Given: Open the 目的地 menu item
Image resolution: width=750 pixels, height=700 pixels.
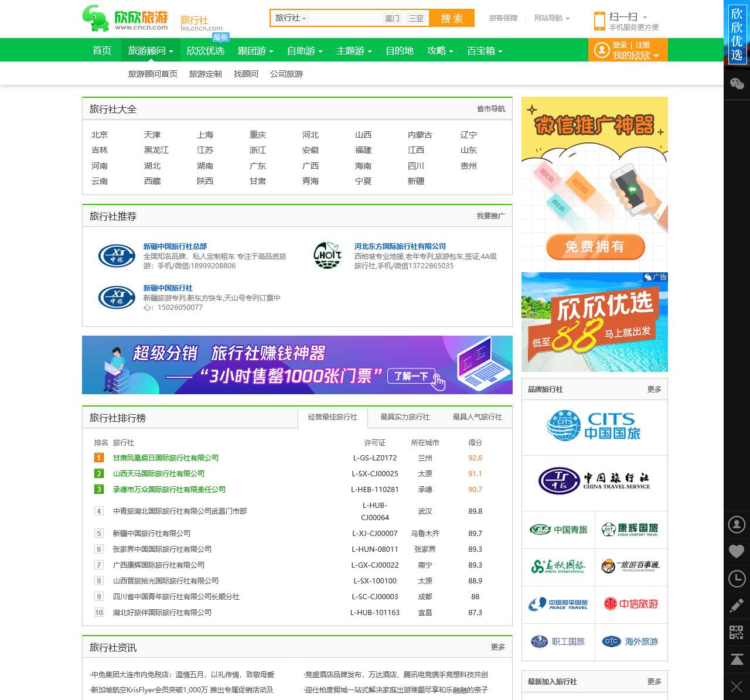Looking at the screenshot, I should pos(399,50).
